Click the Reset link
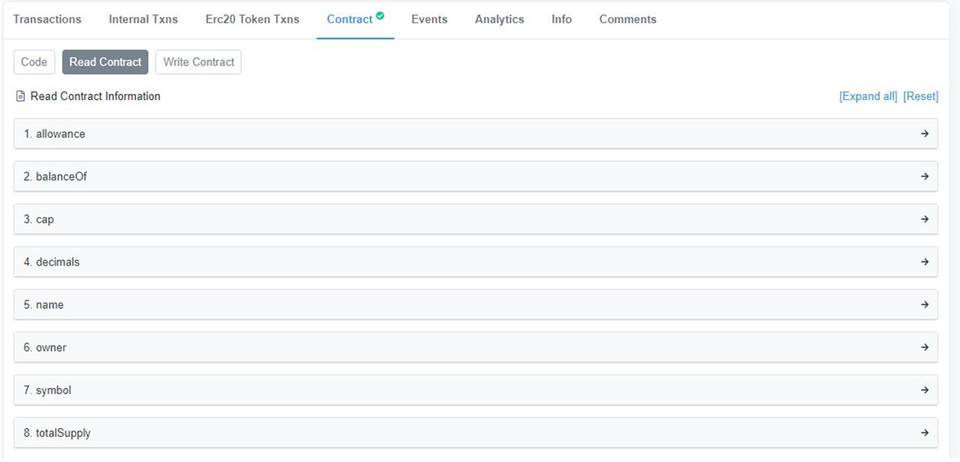This screenshot has width=960, height=462. [921, 96]
